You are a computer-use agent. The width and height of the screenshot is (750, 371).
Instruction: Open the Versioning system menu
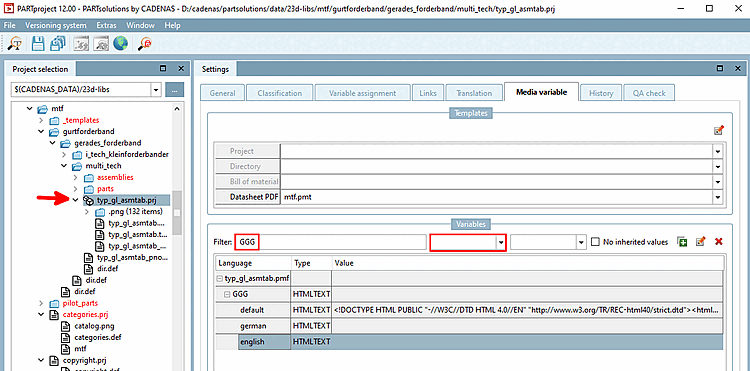pyautogui.click(x=56, y=25)
